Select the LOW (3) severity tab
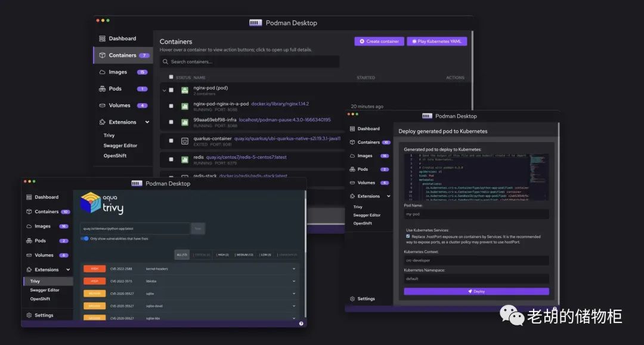The width and height of the screenshot is (644, 345). point(266,255)
